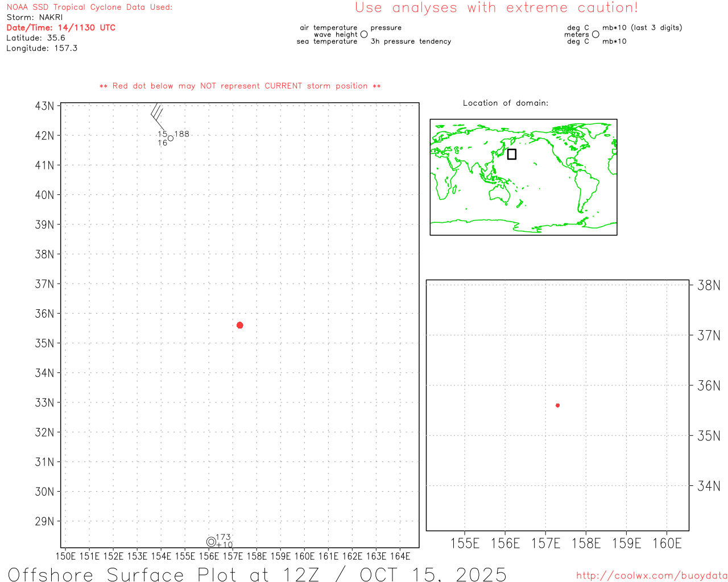The image size is (728, 582).
Task: Click the '43N' latitude axis label
Action: tap(45, 106)
